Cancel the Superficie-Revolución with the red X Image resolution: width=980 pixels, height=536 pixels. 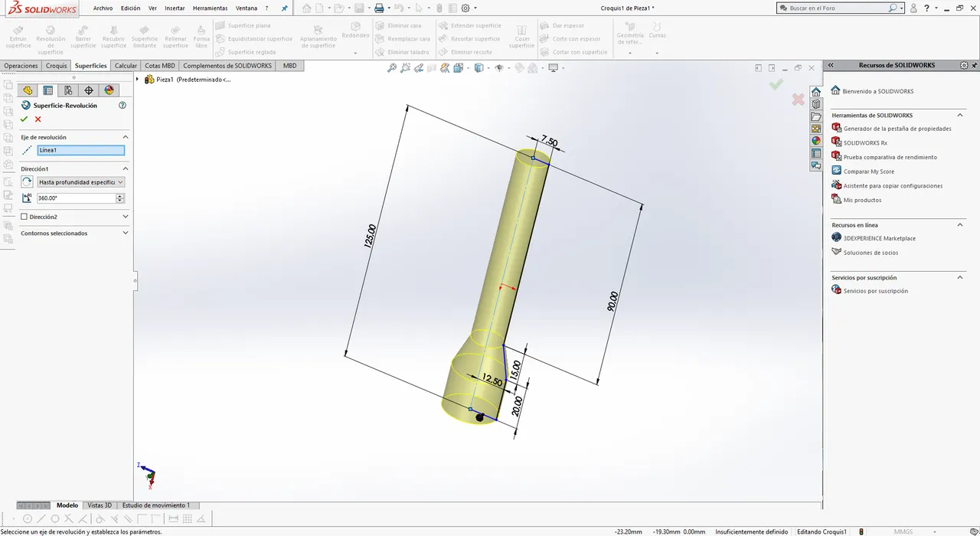[x=38, y=119]
